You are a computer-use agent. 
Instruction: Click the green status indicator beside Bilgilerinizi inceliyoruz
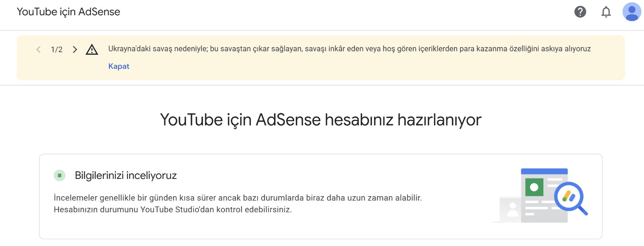pyautogui.click(x=60, y=175)
